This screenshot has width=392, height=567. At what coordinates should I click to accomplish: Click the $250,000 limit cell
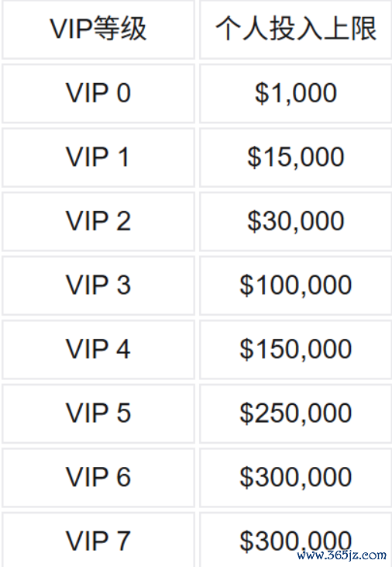pos(295,413)
